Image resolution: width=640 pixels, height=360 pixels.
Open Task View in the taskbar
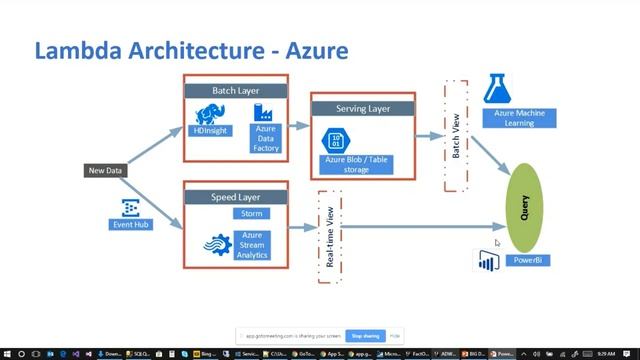[36, 354]
